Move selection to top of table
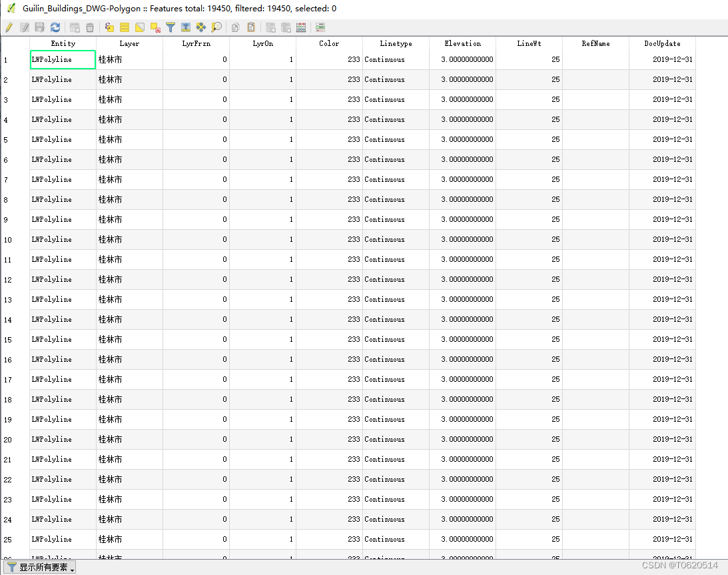Image resolution: width=728 pixels, height=575 pixels. click(x=186, y=27)
